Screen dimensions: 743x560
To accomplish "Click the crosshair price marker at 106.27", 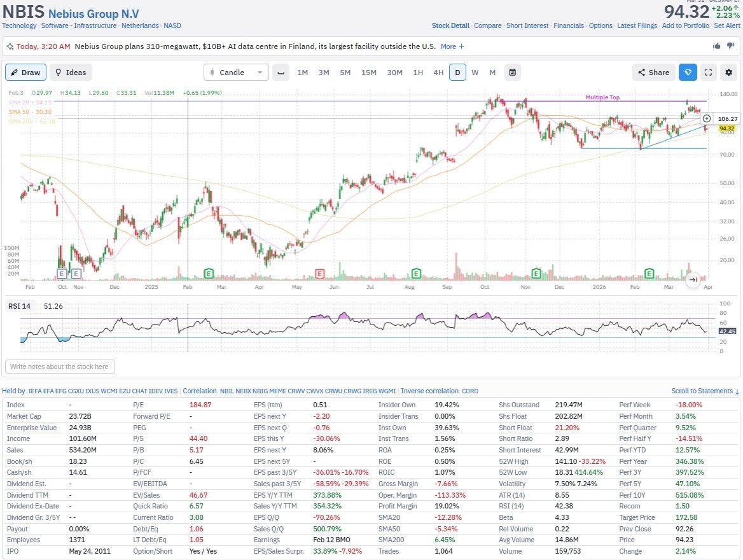I will 706,118.
